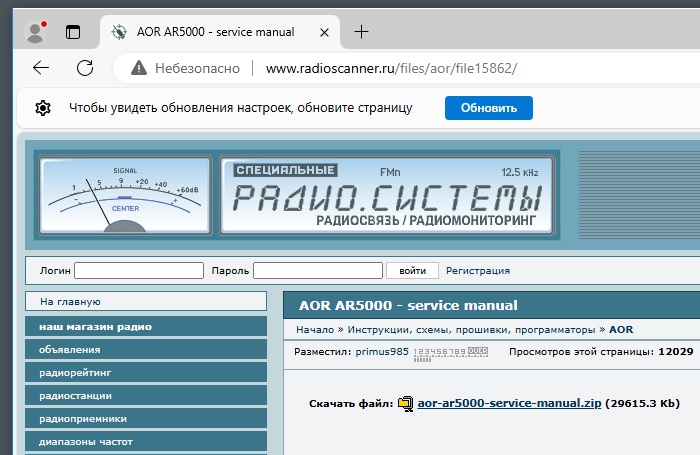The image size is (700, 455).
Task: Open a new tab with plus button
Action: (361, 32)
